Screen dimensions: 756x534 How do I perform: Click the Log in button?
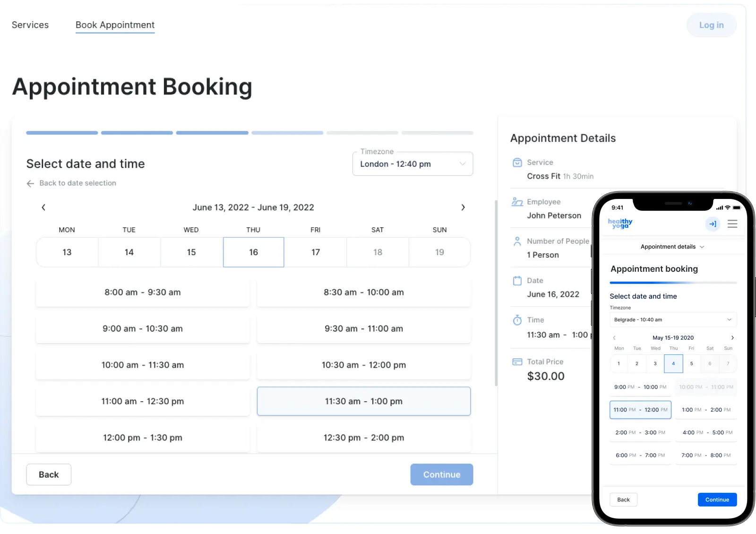(711, 25)
